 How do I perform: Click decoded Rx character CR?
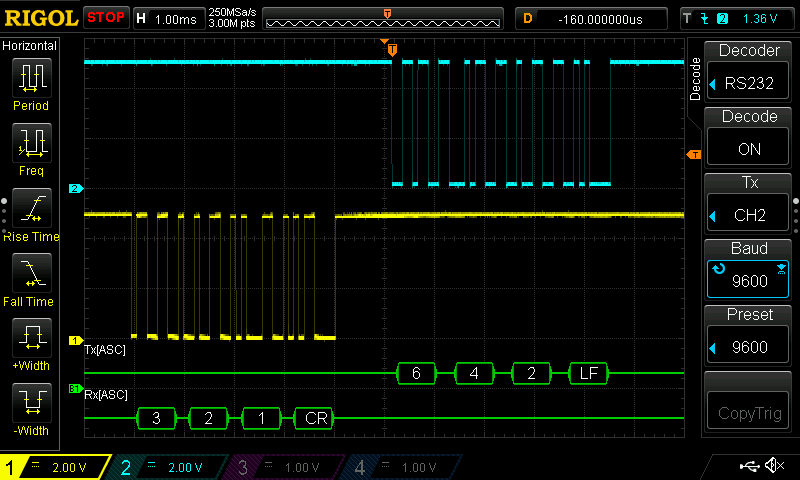(315, 418)
